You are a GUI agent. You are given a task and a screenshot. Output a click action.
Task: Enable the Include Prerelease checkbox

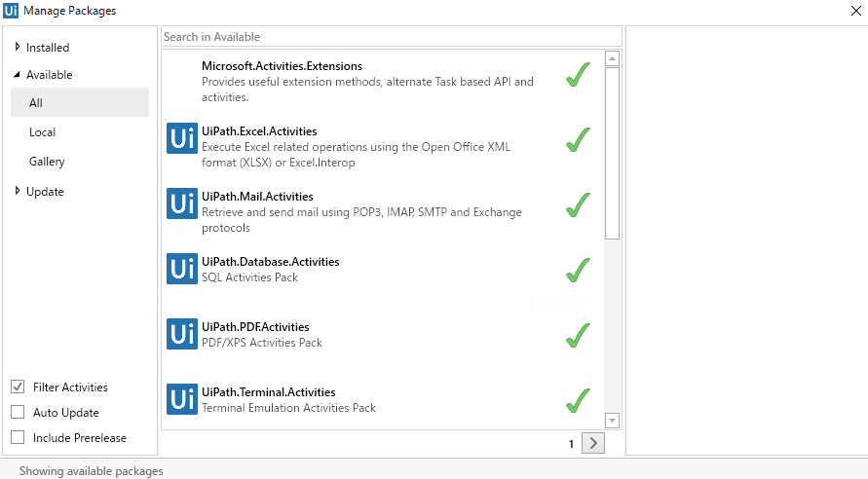18,437
